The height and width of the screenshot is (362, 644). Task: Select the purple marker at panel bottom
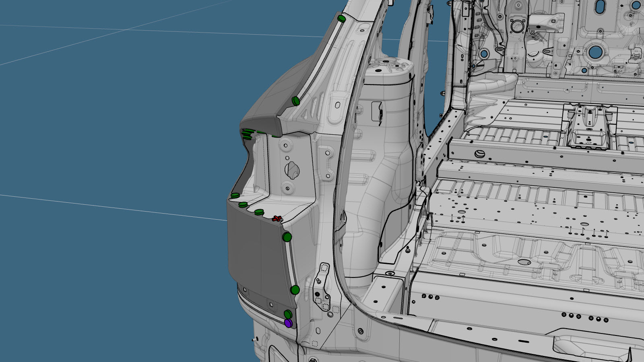pos(288,323)
